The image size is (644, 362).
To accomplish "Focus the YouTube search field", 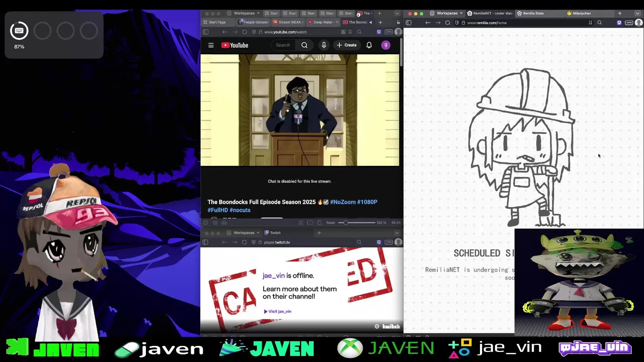I will click(x=284, y=45).
